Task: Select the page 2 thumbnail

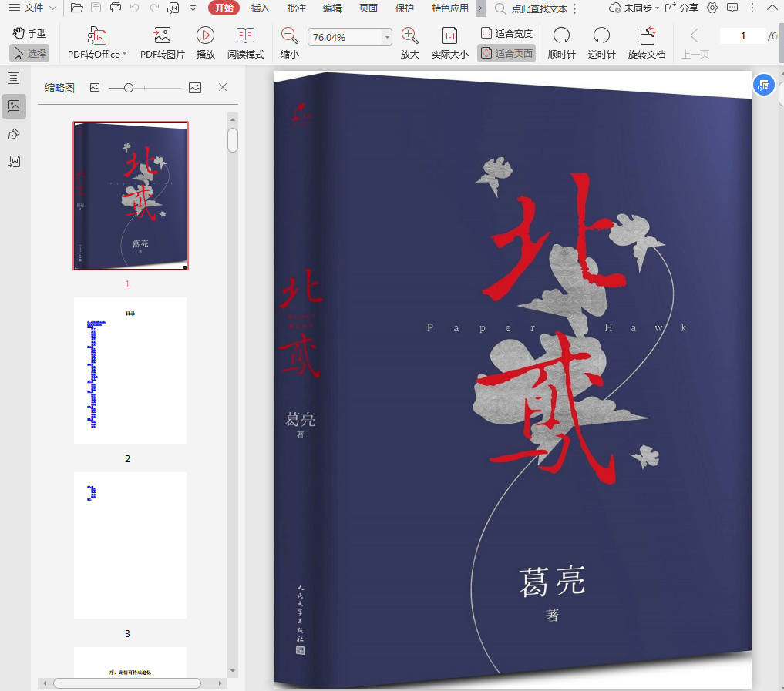Action: pyautogui.click(x=130, y=371)
